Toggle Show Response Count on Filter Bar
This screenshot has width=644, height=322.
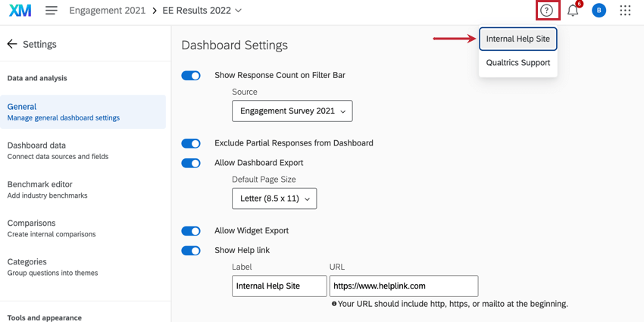point(191,76)
